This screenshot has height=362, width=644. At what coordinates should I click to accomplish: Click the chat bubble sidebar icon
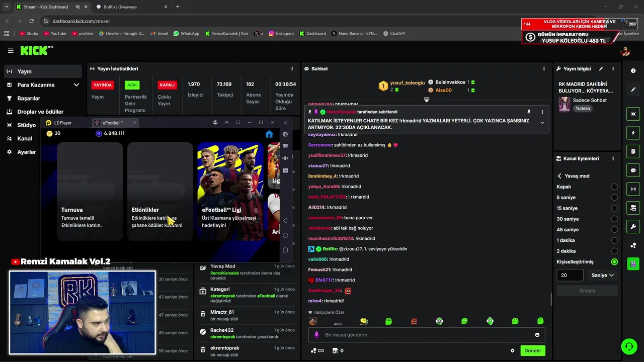(633, 170)
